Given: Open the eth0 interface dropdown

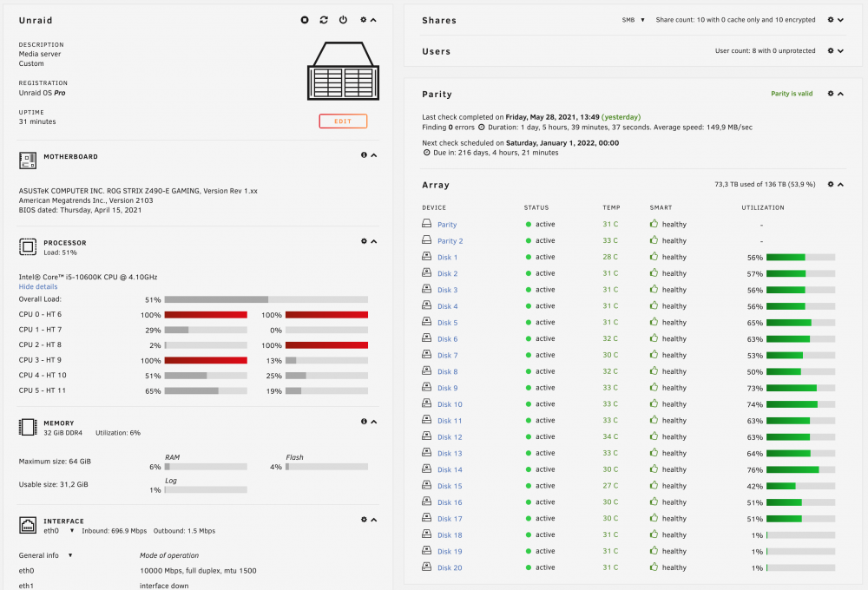Looking at the screenshot, I should click(x=59, y=531).
